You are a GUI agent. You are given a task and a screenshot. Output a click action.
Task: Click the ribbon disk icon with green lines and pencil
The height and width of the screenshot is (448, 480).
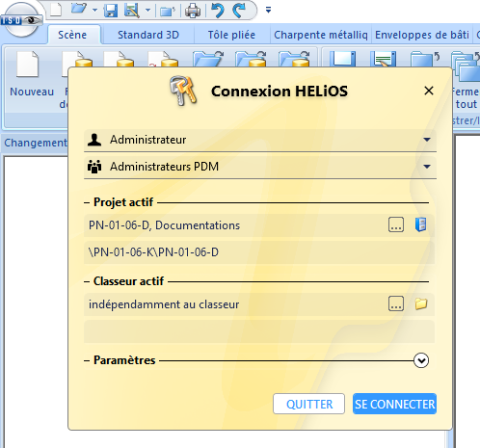pos(383,59)
